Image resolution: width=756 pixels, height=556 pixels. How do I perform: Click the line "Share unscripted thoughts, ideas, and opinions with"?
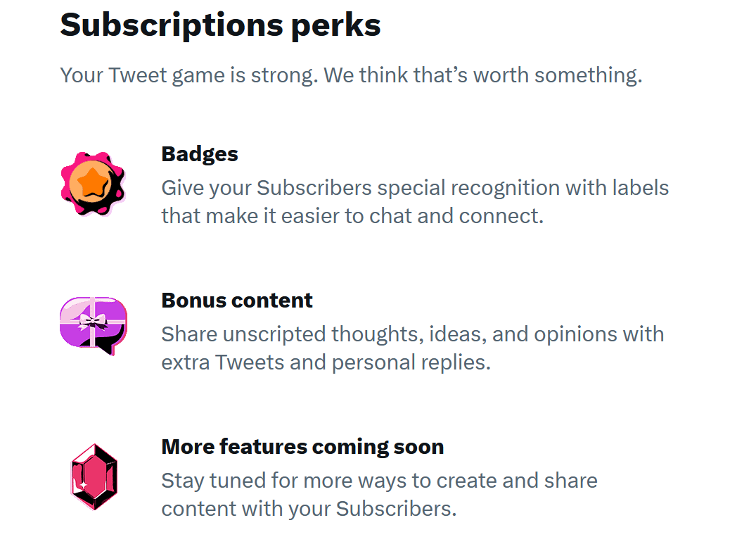coord(413,334)
